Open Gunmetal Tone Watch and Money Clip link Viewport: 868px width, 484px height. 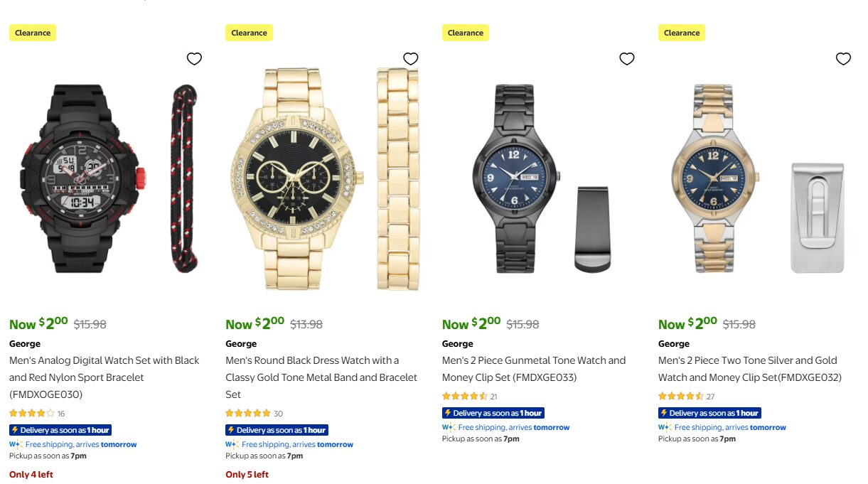pos(534,369)
